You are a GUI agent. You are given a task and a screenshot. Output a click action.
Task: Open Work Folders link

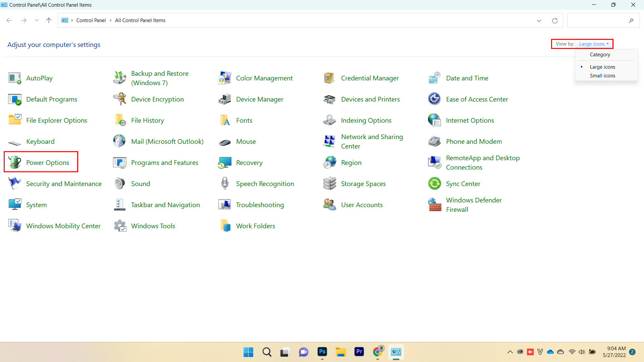coord(255,226)
